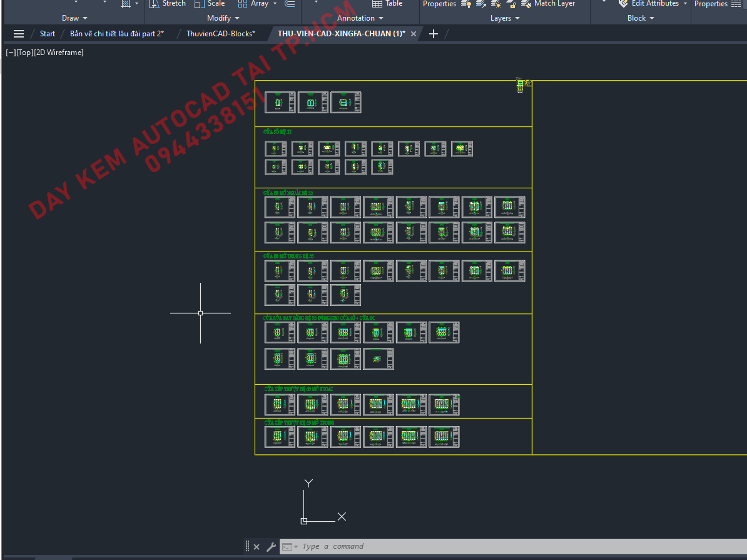
Task: Select third thumbnail in top yellow section
Action: 346,103
